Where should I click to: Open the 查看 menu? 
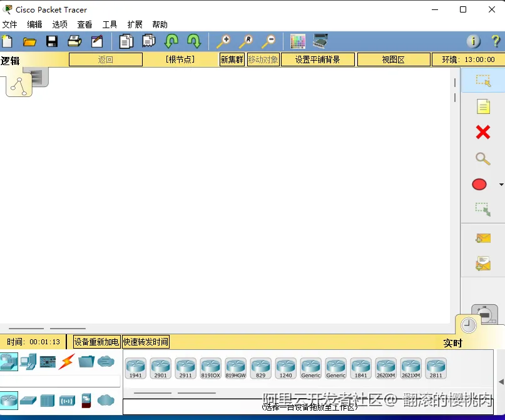(84, 24)
